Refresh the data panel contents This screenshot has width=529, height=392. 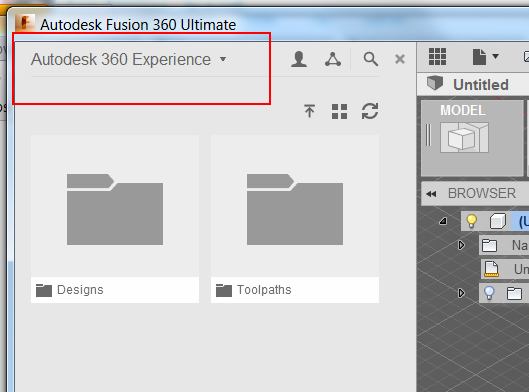[370, 111]
